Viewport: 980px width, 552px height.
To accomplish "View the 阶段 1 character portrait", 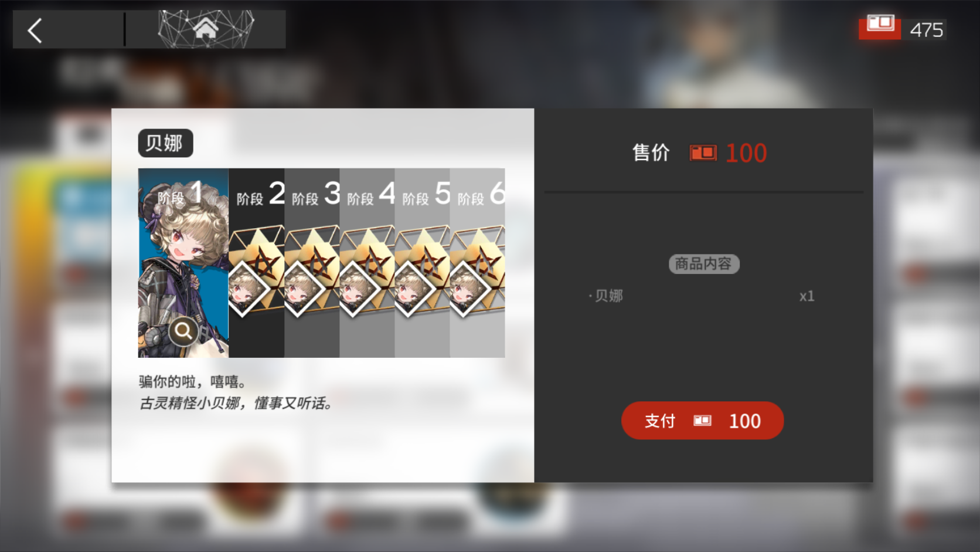I will (x=183, y=263).
